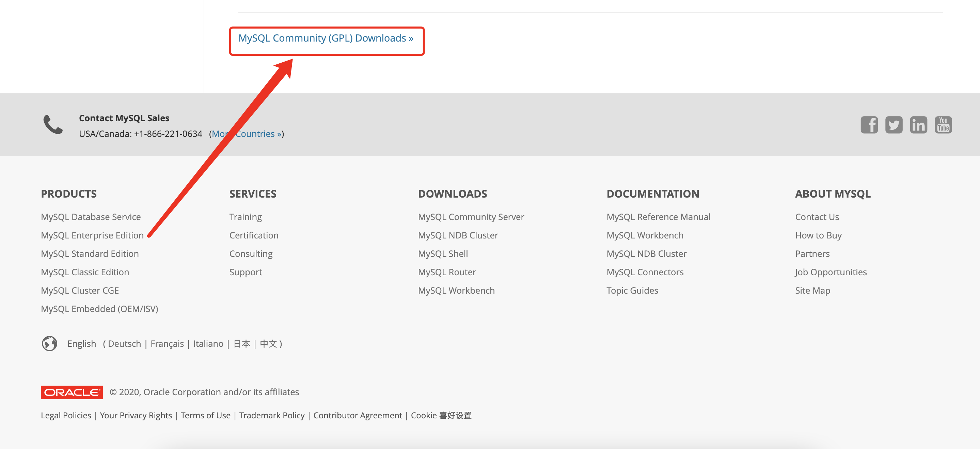The image size is (980, 449).
Task: Open Legal Policies link
Action: coord(66,416)
